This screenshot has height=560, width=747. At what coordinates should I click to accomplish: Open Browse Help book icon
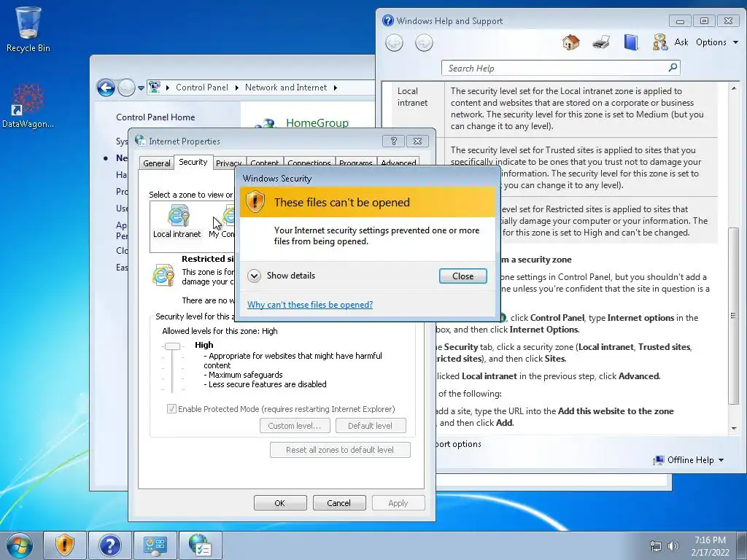click(x=631, y=42)
